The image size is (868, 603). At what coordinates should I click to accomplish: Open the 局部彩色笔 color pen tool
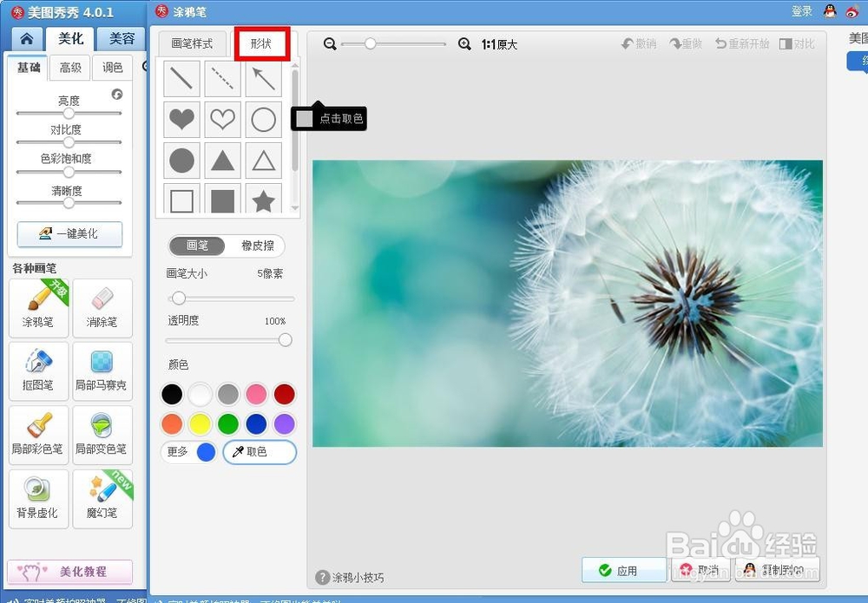tap(39, 435)
